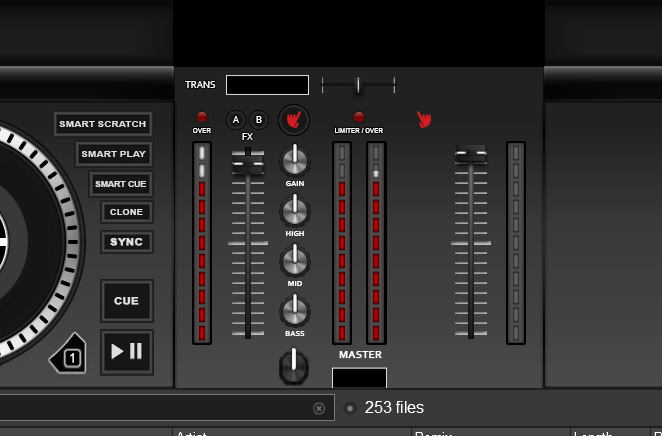Click the hot cue 1 marker icon
Image resolution: width=662 pixels, height=436 pixels.
[69, 355]
